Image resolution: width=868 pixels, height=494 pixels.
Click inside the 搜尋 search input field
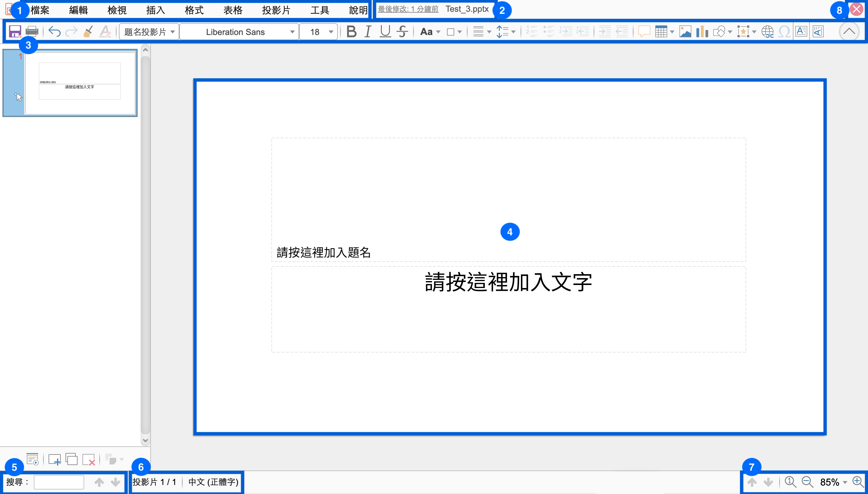coord(59,482)
